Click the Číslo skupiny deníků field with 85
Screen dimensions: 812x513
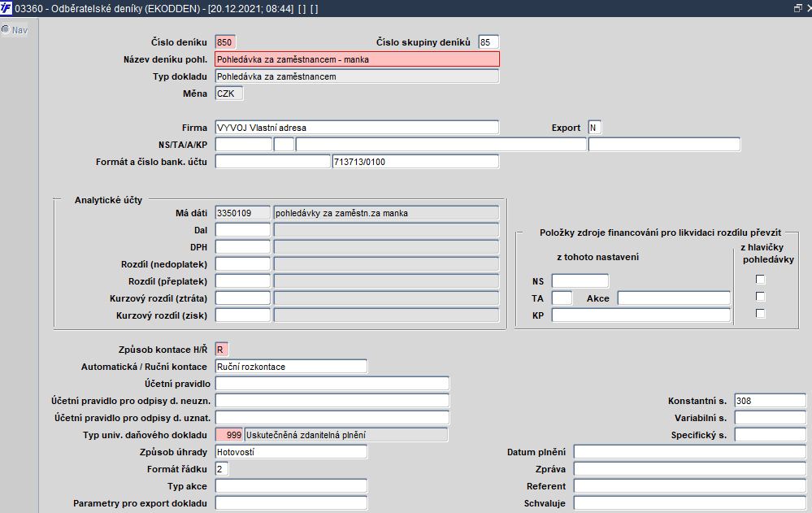(x=489, y=42)
